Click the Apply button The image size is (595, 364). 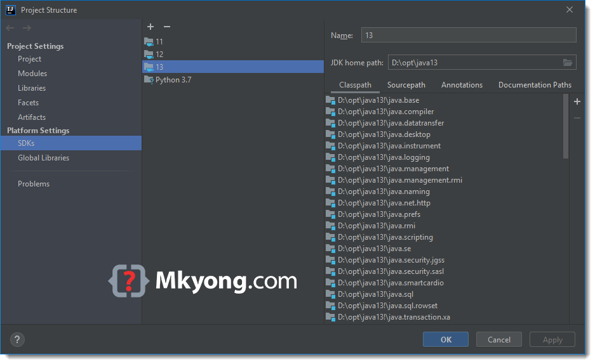coord(552,339)
